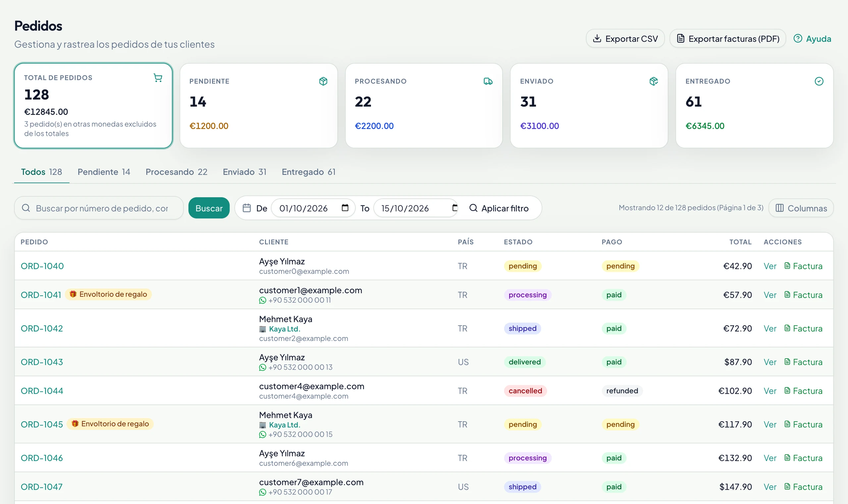848x504 pixels.
Task: Open date picker icon in 01/10/2026 field
Action: point(345,208)
